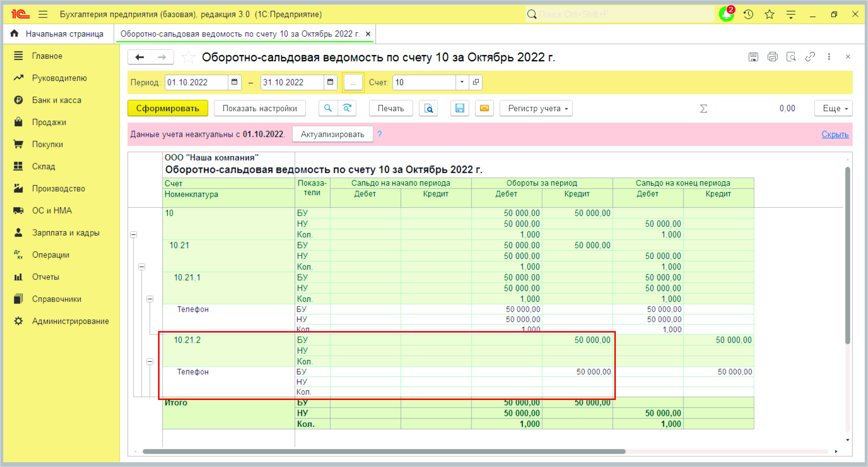
Task: Collapse the 10.21.2 subaccount group
Action: [x=150, y=361]
